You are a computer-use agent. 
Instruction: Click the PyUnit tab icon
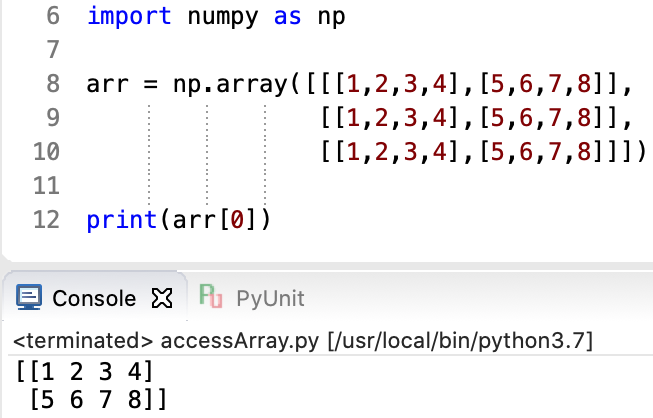coord(210,297)
